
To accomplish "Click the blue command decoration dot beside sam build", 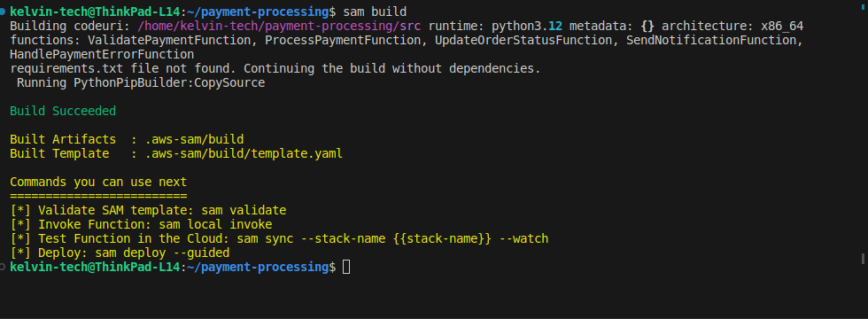I will pos(3,12).
